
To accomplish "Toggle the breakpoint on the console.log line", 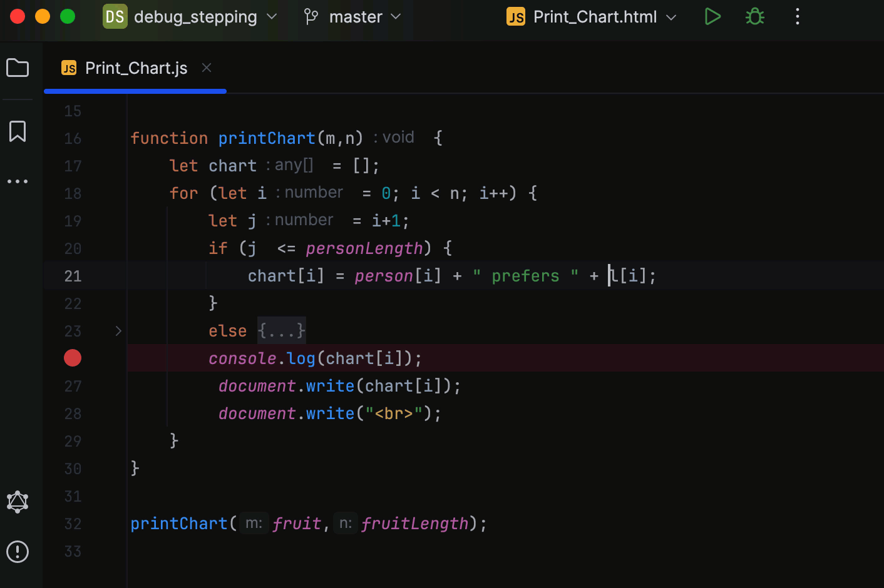I will tap(73, 358).
